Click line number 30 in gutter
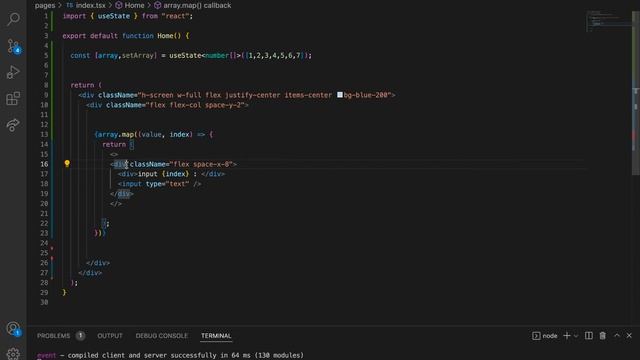 pos(44,302)
